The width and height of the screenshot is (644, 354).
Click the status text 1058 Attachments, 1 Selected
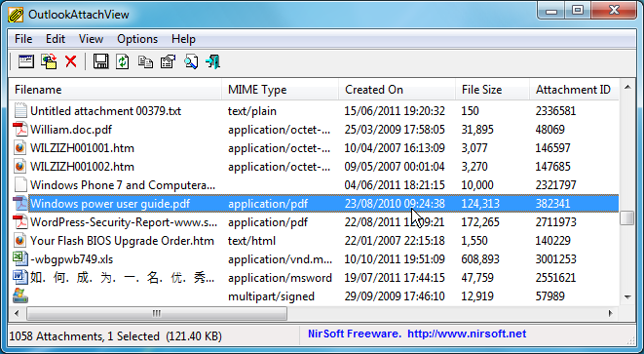point(84,336)
